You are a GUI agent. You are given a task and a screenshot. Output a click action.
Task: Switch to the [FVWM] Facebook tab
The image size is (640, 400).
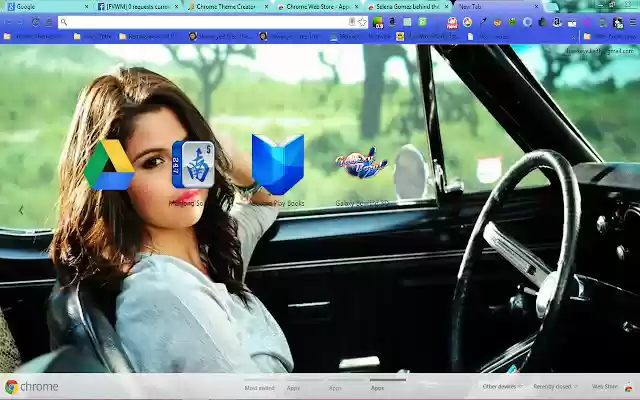coord(137,7)
